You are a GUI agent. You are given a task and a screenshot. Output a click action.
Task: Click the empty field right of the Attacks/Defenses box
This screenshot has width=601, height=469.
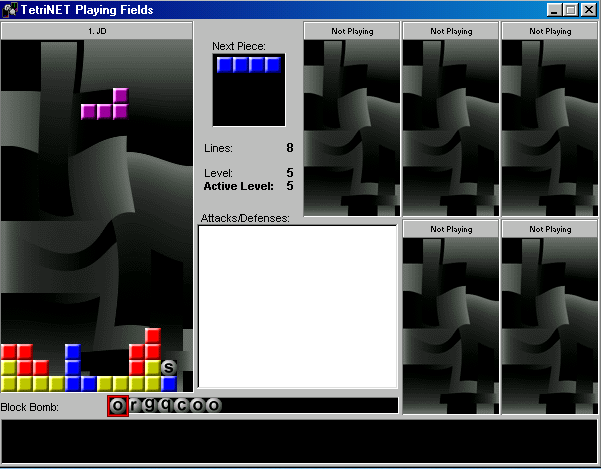click(x=451, y=326)
